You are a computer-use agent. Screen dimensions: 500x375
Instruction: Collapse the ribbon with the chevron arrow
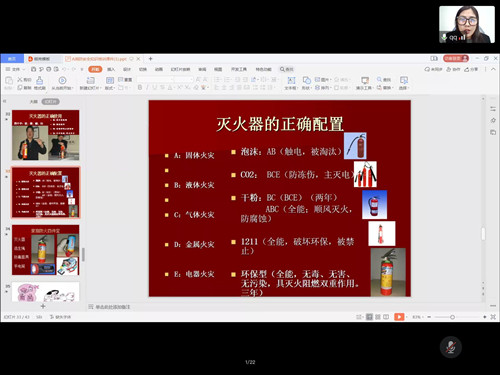pyautogui.click(x=493, y=69)
